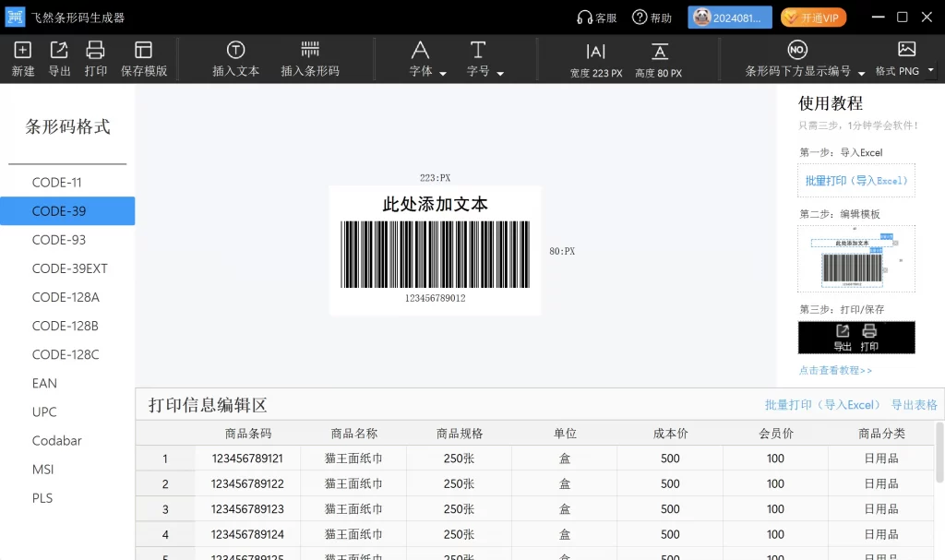Click the 飞然条形码生成器 app logo icon
This screenshot has height=560, width=945.
click(15, 17)
